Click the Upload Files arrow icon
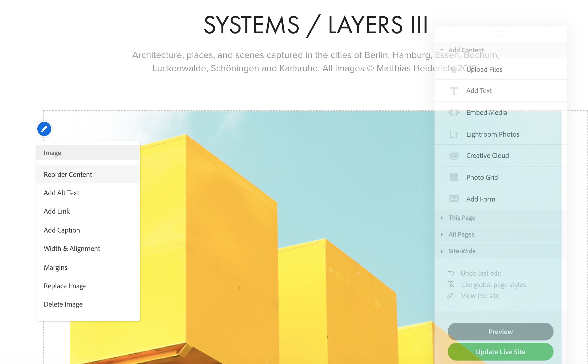Viewport: 588px width, 364px height. (454, 69)
